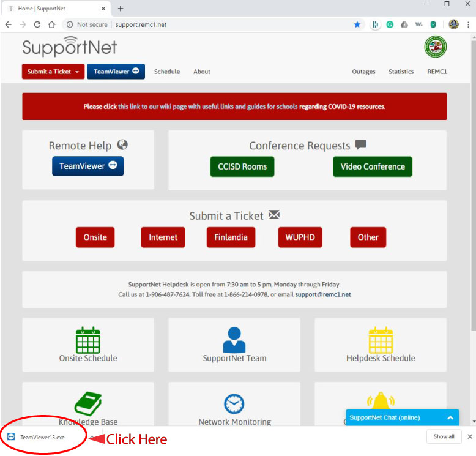Viewport: 476px width, 456px height.
Task: Reload the page with the refresh icon
Action: (37, 24)
